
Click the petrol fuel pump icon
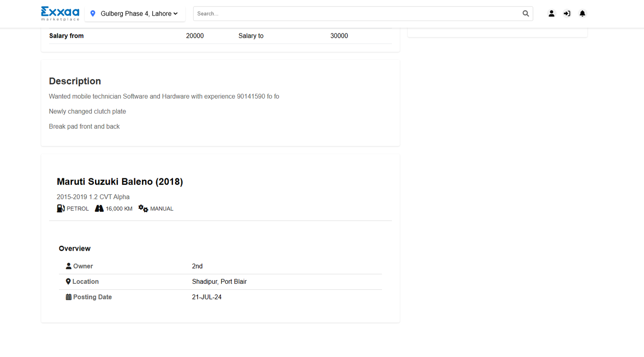61,208
